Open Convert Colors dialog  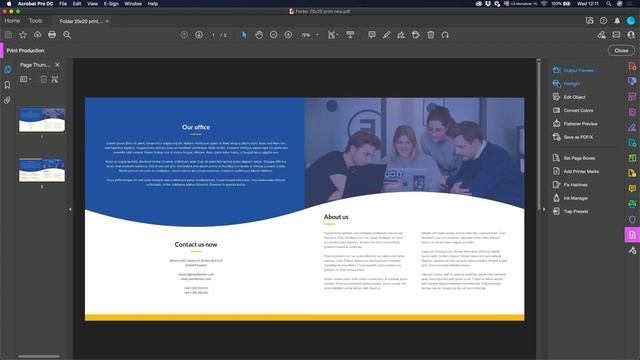[x=573, y=110]
